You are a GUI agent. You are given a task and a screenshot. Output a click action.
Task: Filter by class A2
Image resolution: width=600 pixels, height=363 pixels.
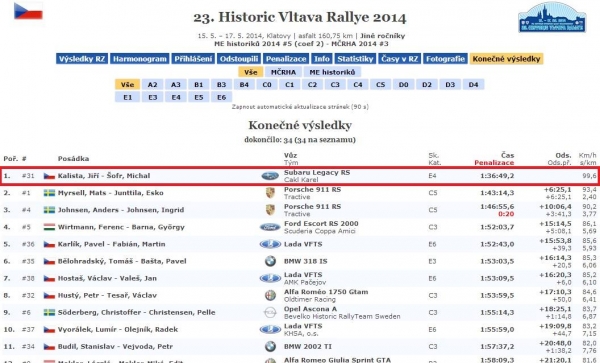pyautogui.click(x=152, y=85)
